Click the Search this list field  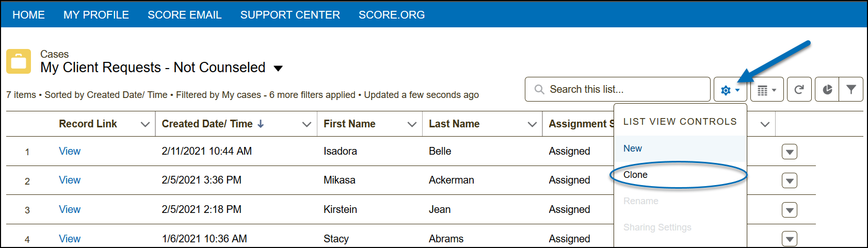coord(617,90)
